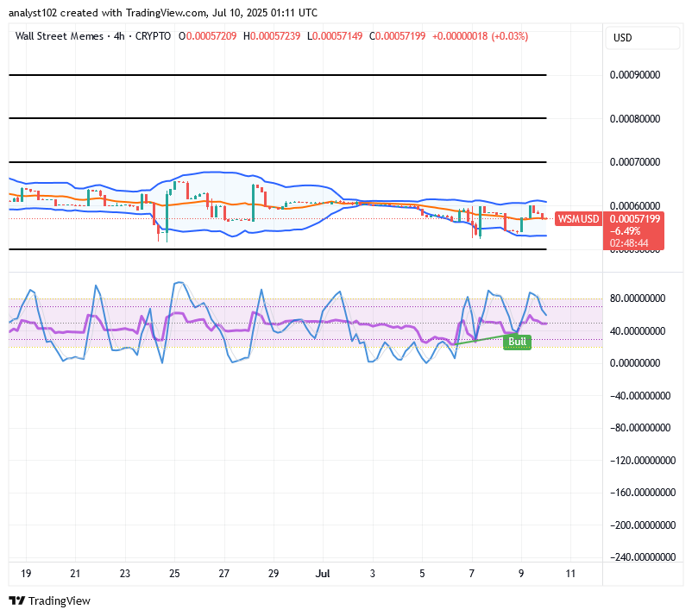The height and width of the screenshot is (616, 692).
Task: Click the 0.00080000 price axis label
Action: 635,119
